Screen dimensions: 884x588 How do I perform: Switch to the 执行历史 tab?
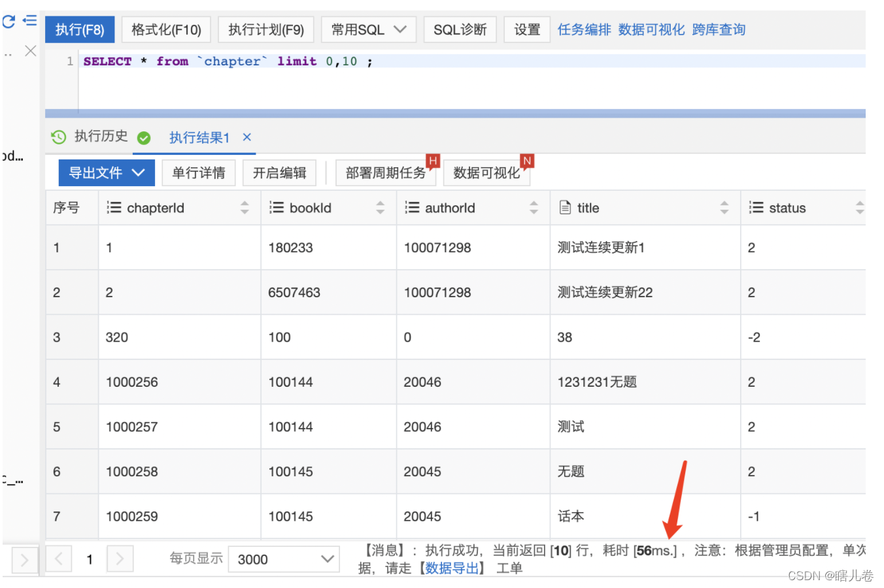coord(101,136)
